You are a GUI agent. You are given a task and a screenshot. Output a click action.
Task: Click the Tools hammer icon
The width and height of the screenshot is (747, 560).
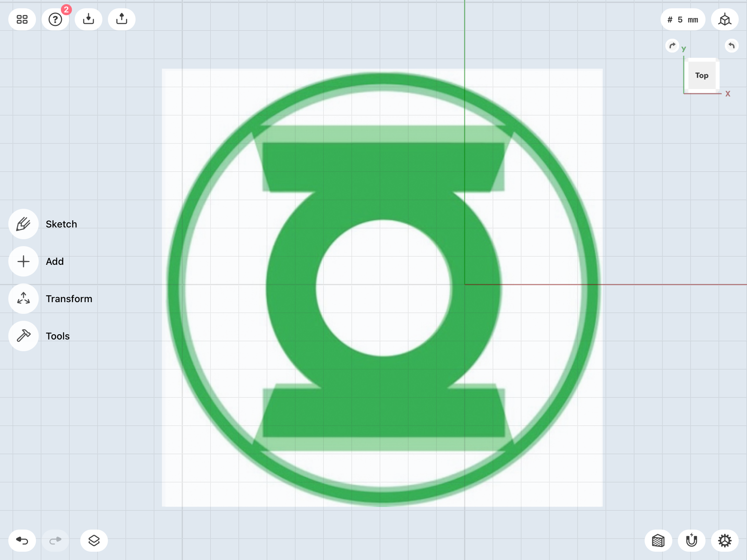pos(24,336)
